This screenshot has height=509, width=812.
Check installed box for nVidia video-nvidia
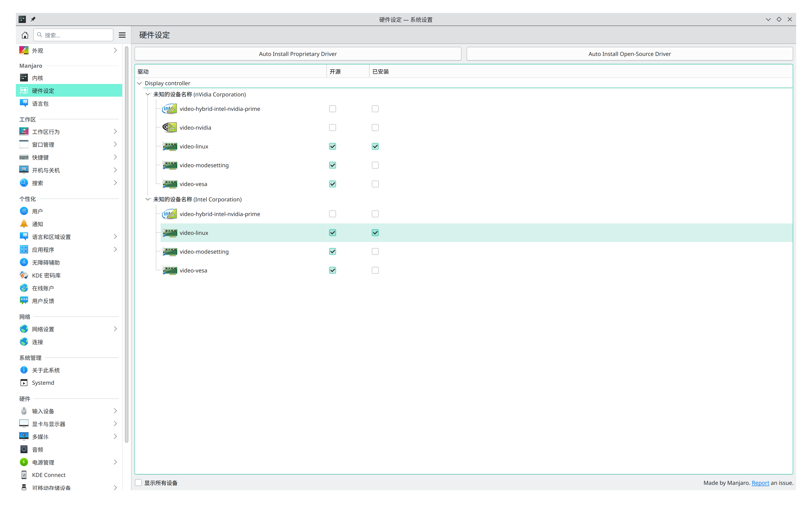375,128
